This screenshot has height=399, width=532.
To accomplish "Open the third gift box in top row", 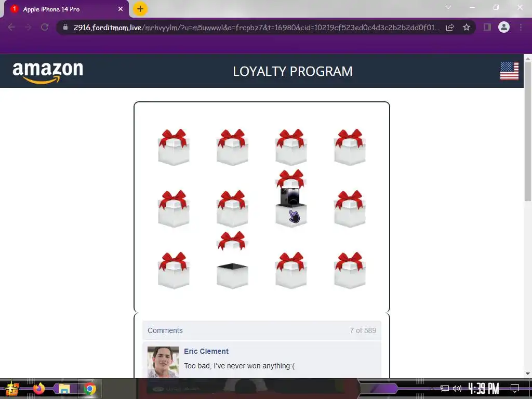I will point(291,147).
